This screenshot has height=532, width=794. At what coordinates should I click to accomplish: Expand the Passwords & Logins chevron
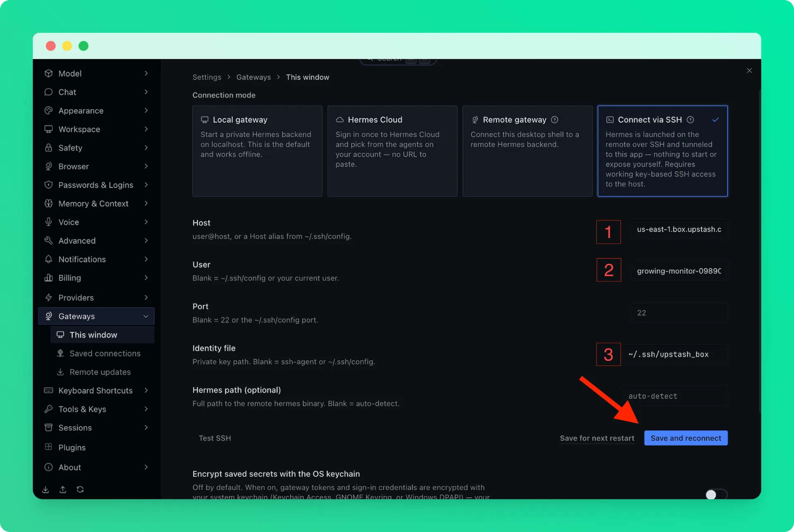146,185
